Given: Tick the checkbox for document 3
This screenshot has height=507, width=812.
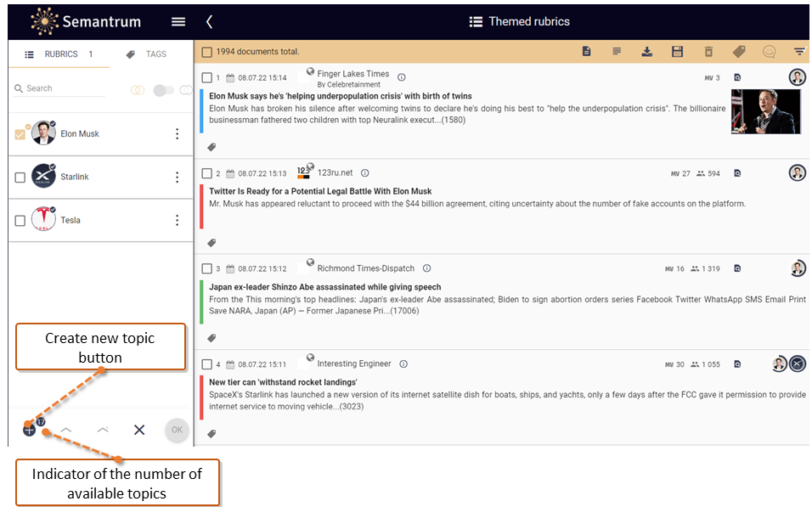Looking at the screenshot, I should pos(207,268).
